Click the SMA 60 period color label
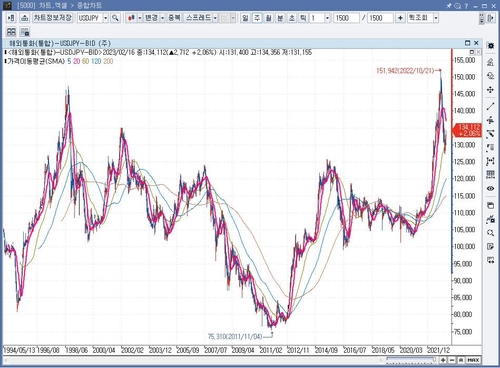Screen dimensions: 500x368 click(85, 61)
